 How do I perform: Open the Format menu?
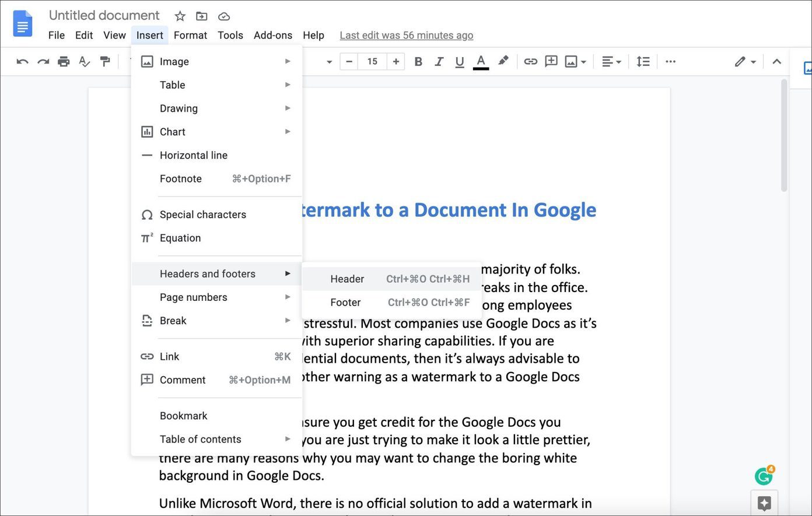pyautogui.click(x=190, y=35)
